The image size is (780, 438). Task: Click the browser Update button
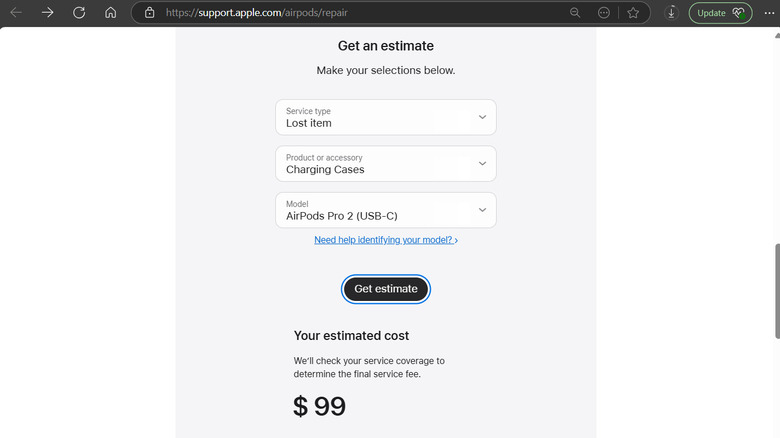[x=720, y=13]
